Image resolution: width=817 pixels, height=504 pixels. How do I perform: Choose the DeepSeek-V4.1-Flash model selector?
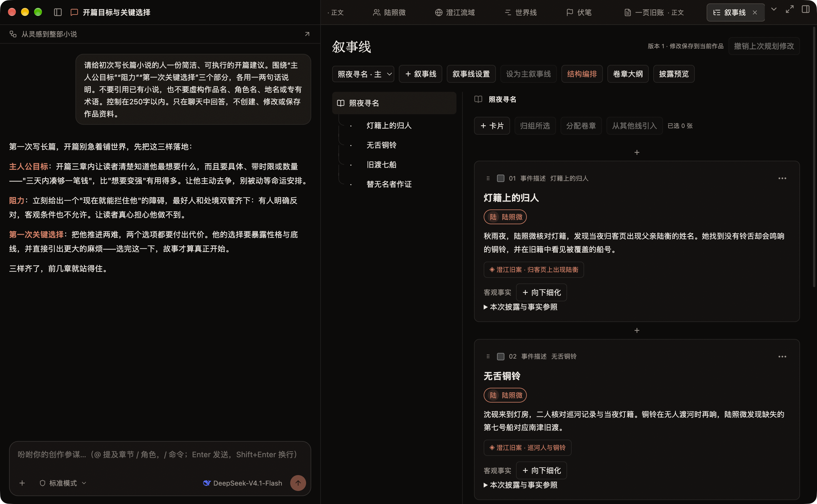243,483
